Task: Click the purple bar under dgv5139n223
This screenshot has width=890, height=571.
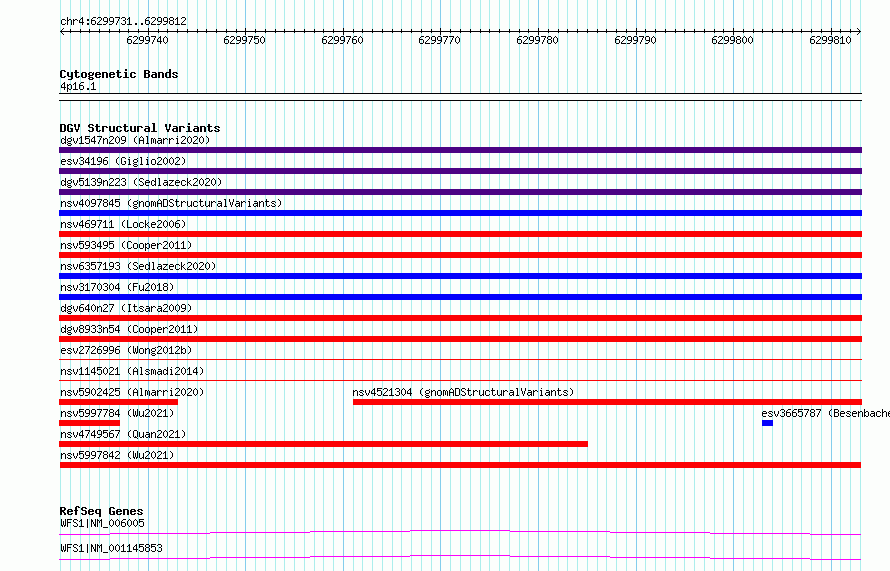Action: [x=460, y=192]
